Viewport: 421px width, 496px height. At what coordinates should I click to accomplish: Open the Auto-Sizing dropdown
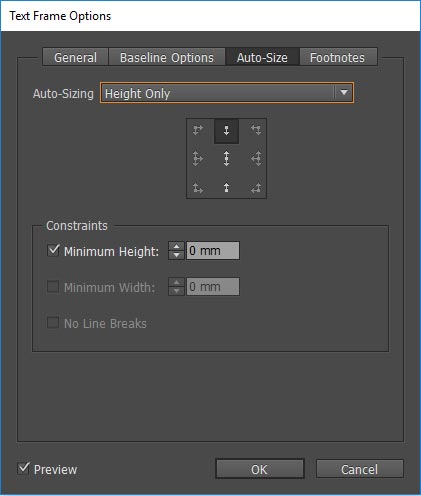227,93
